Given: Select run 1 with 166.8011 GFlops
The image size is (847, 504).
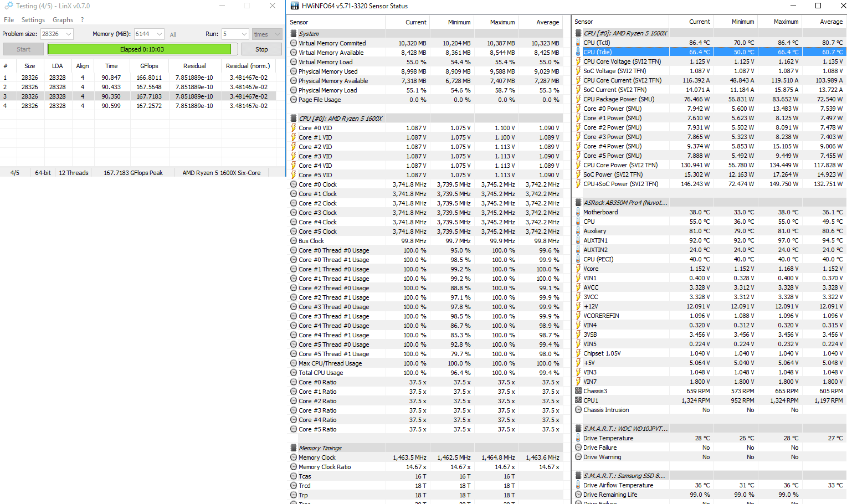Looking at the screenshot, I should (x=138, y=78).
